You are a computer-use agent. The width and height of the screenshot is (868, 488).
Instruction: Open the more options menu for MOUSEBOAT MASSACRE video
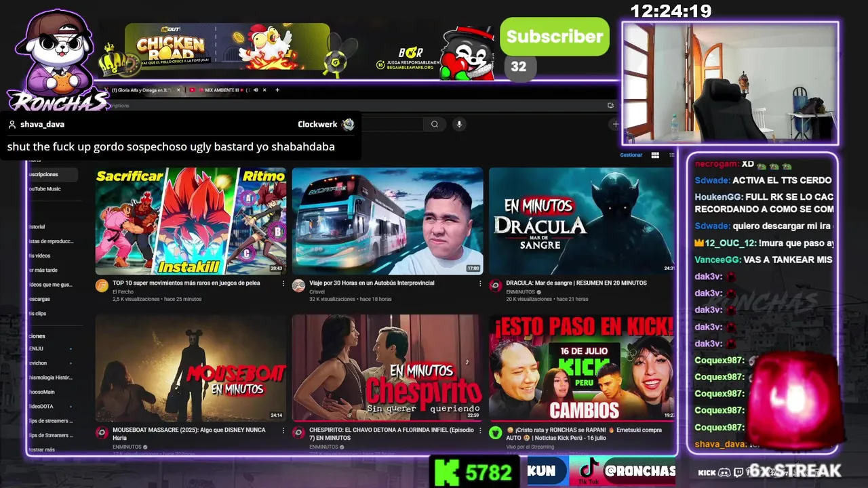click(283, 430)
